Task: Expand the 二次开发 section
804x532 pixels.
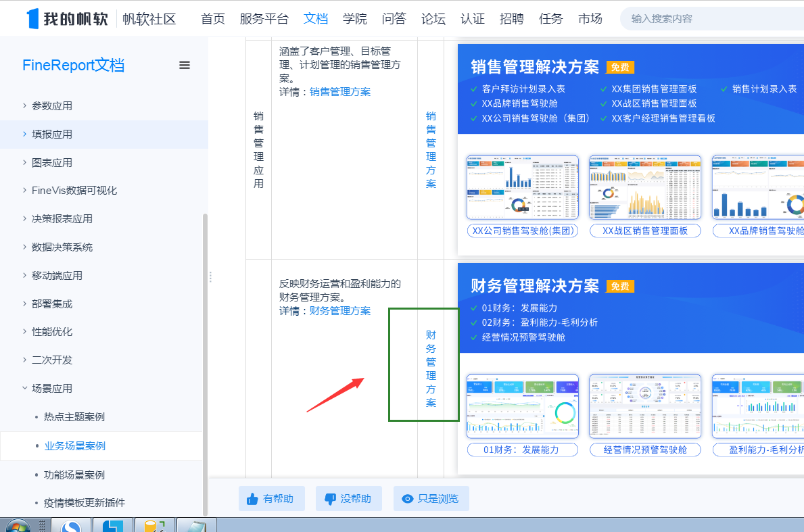Action: click(x=103, y=360)
